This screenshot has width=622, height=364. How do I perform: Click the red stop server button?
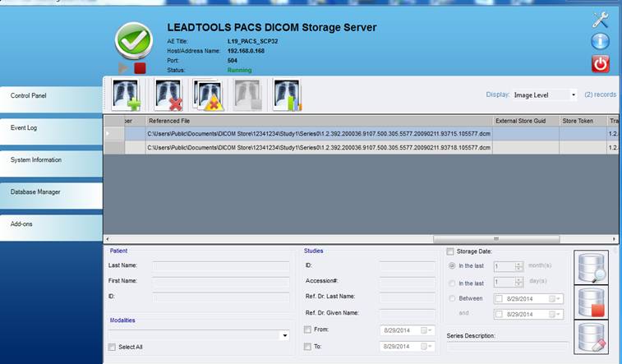pos(140,68)
